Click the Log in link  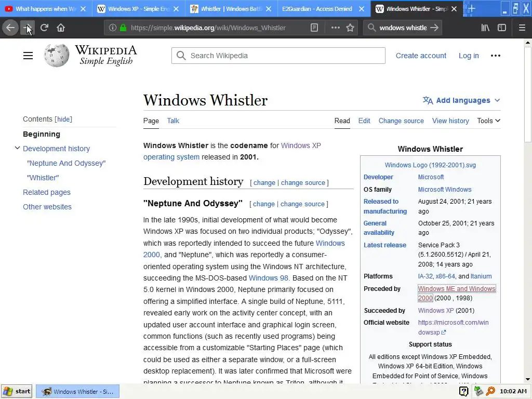(469, 56)
